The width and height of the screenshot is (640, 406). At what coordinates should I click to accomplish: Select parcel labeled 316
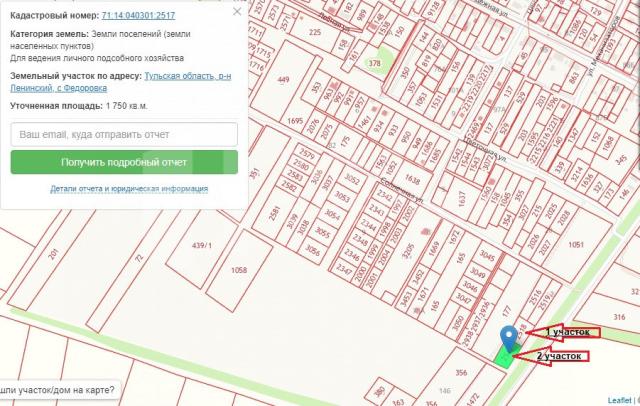(x=619, y=317)
